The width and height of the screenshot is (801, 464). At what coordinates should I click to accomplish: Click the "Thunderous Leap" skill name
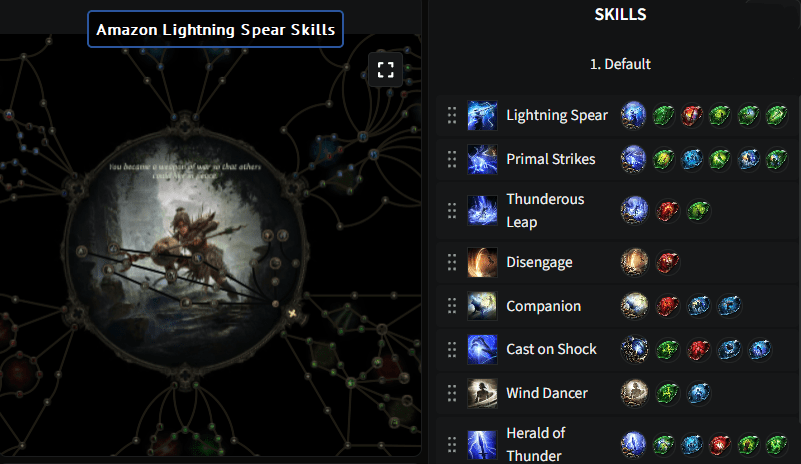click(x=545, y=211)
